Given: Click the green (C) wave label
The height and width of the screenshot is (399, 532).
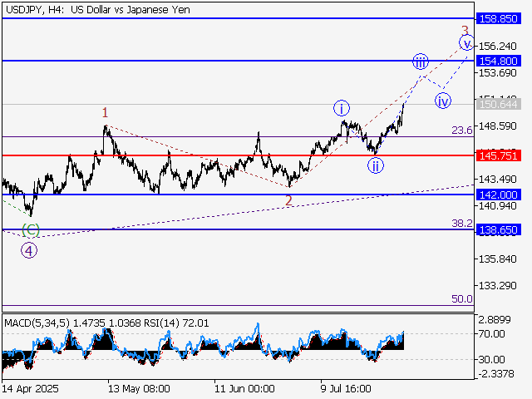Looking at the screenshot, I should click(30, 229).
